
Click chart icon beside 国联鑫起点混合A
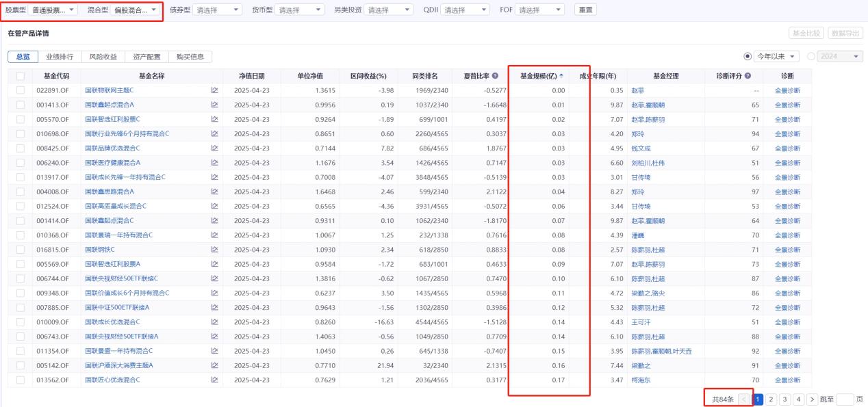tap(214, 105)
